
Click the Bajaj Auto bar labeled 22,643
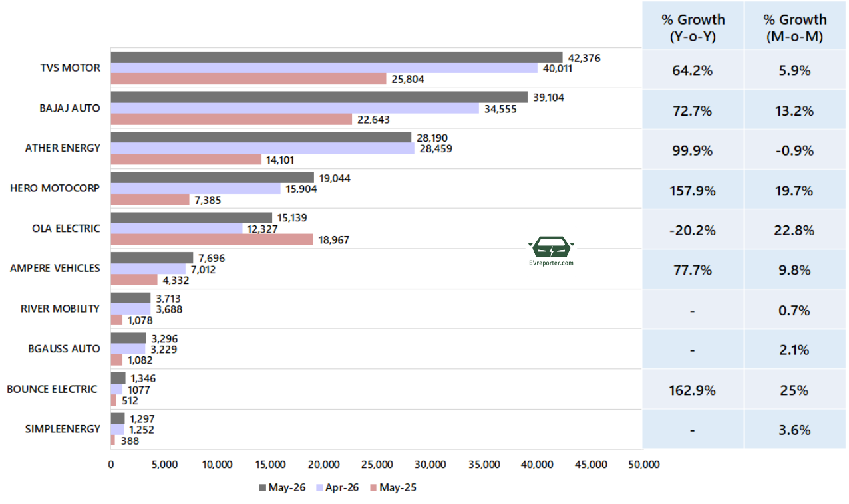(x=232, y=119)
